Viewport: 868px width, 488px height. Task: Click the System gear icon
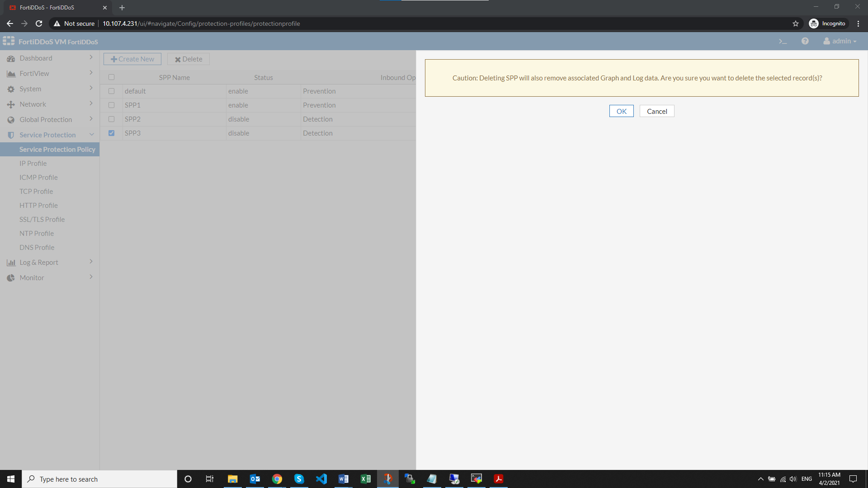click(11, 89)
